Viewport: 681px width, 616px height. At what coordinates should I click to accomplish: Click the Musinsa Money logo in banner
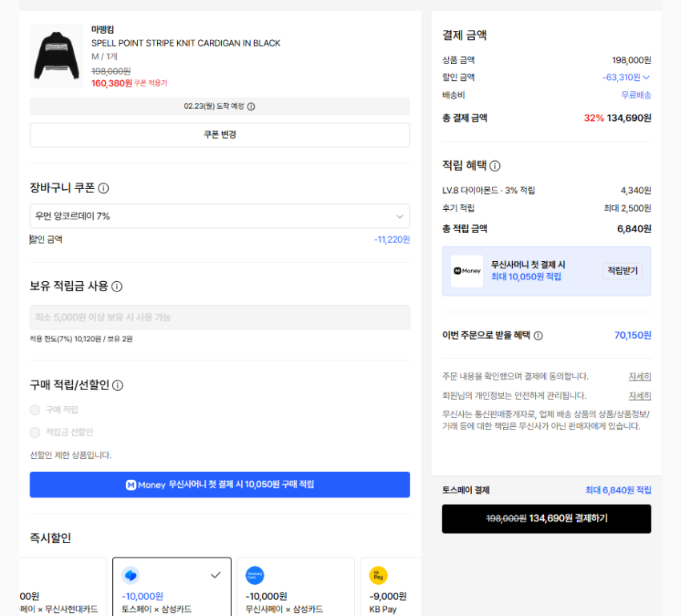pos(467,272)
